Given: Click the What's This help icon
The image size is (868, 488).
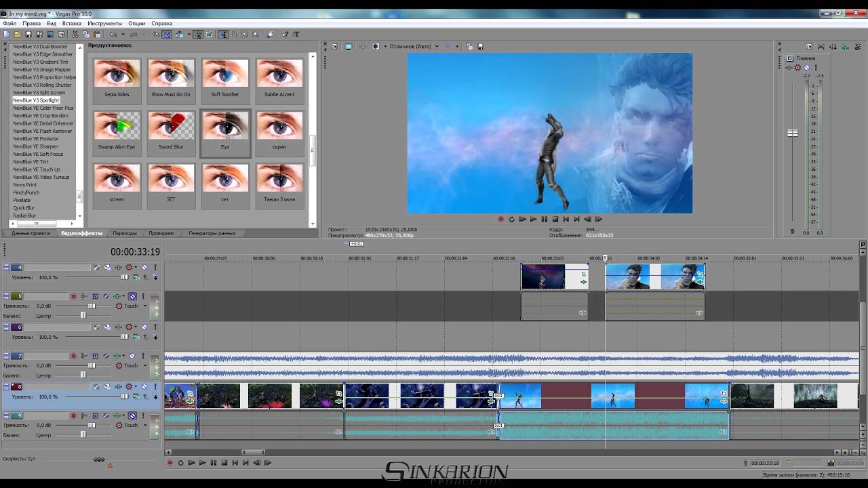Looking at the screenshot, I should click(x=285, y=34).
